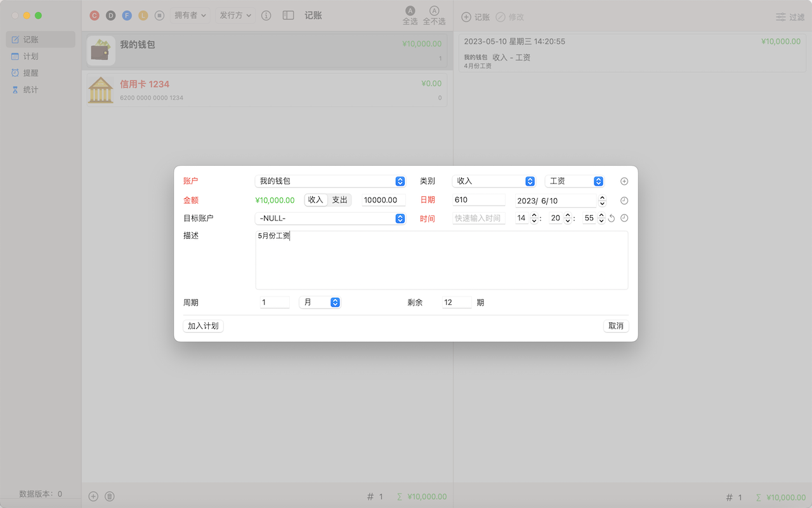Open the 工资 subcategory dropdown
812x508 pixels.
(574, 181)
